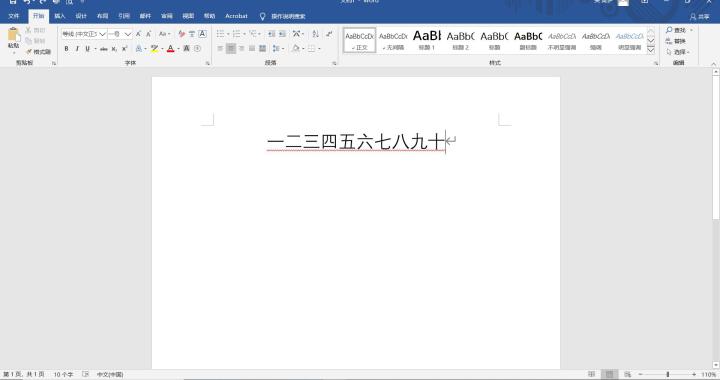The image size is (720, 380).
Task: Click the Cut (剪切) scissors button
Action: [35, 30]
